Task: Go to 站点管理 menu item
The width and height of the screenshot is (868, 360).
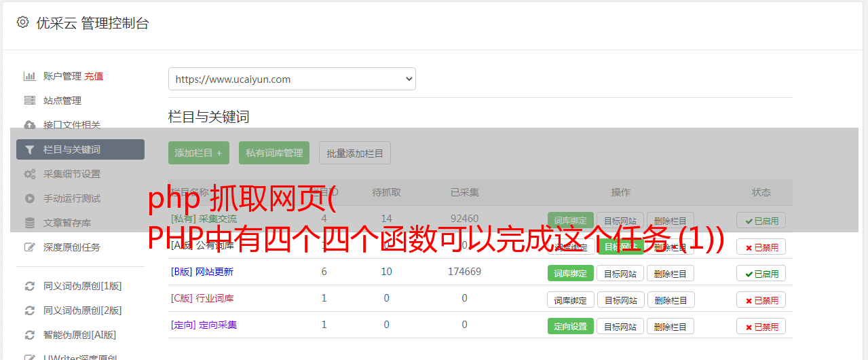Action: click(x=62, y=101)
